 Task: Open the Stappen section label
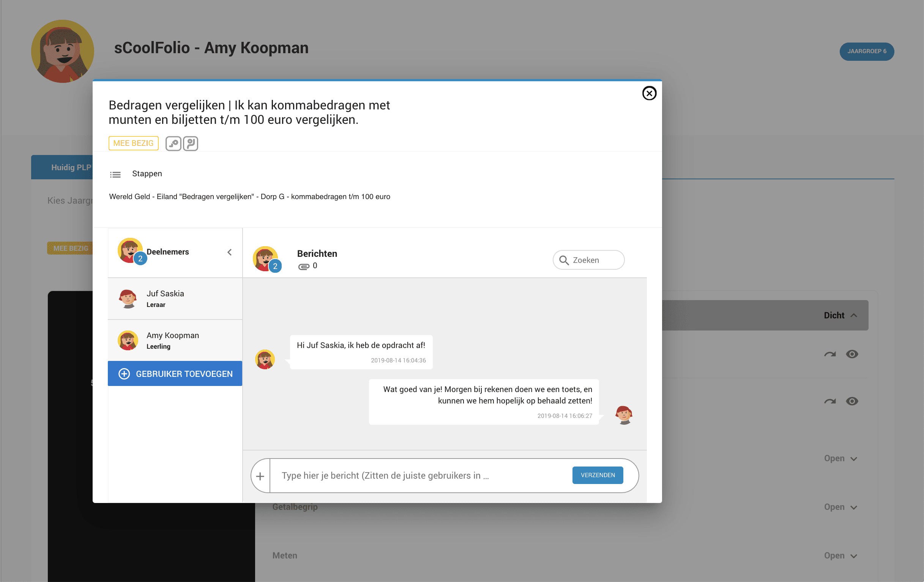[x=147, y=174]
